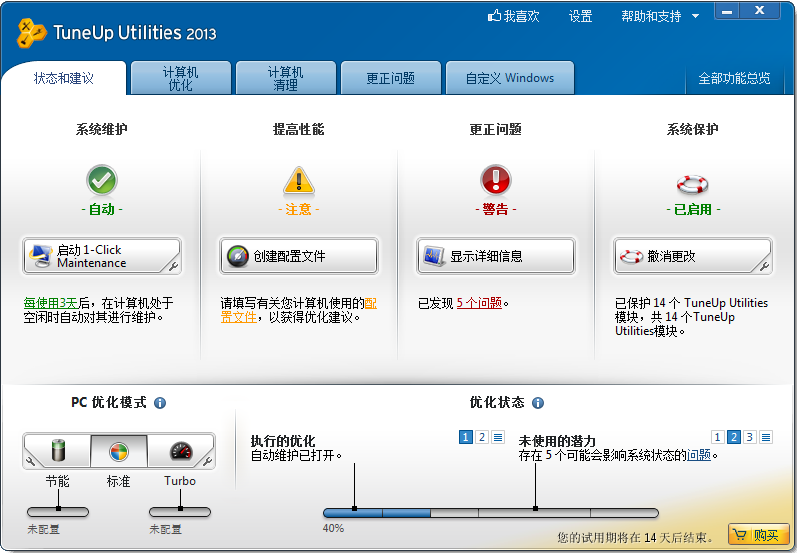This screenshot has width=797, height=553.
Task: Click the info icon beside PC 优化模式
Action: (x=160, y=403)
